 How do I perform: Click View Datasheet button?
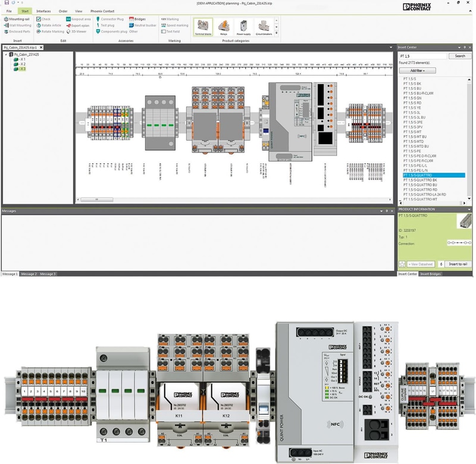(421, 264)
